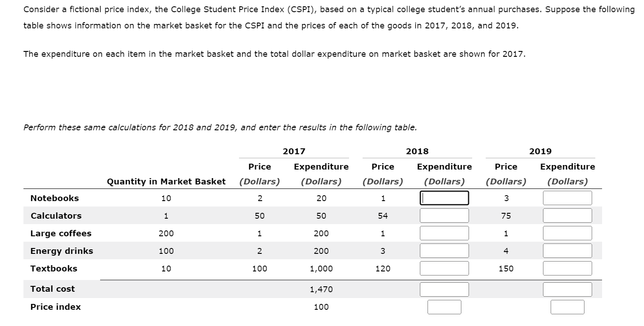Click the Notebooks 2018 expenditure input box

444,197
